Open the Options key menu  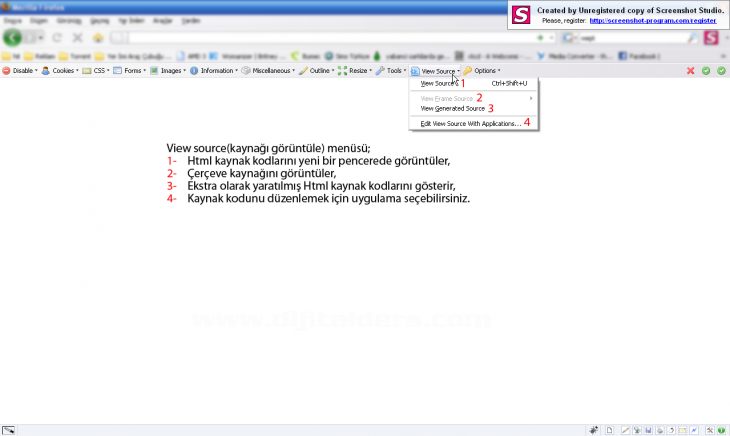coord(468,71)
